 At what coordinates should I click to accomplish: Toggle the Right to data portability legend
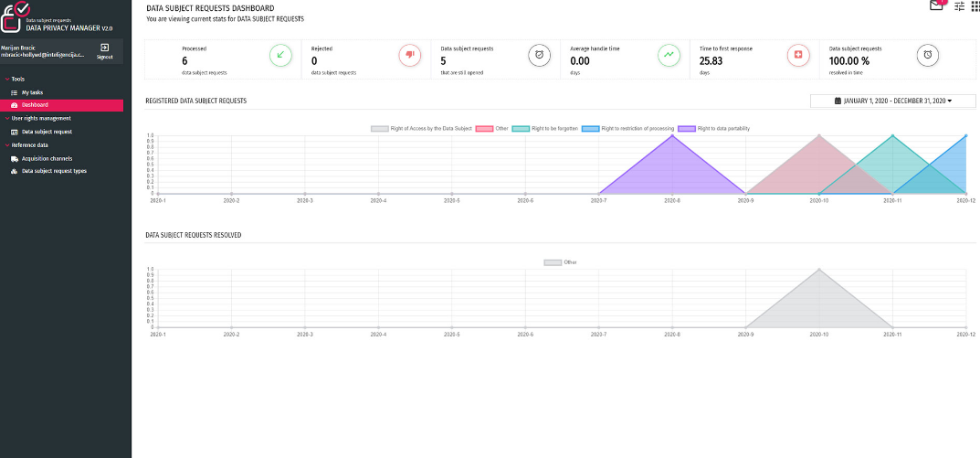click(714, 128)
